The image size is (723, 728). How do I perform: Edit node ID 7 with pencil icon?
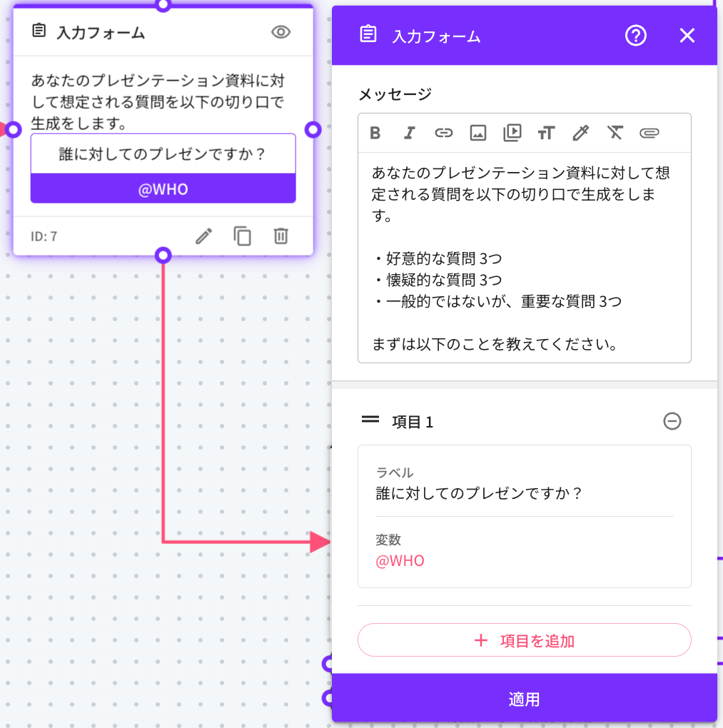204,236
